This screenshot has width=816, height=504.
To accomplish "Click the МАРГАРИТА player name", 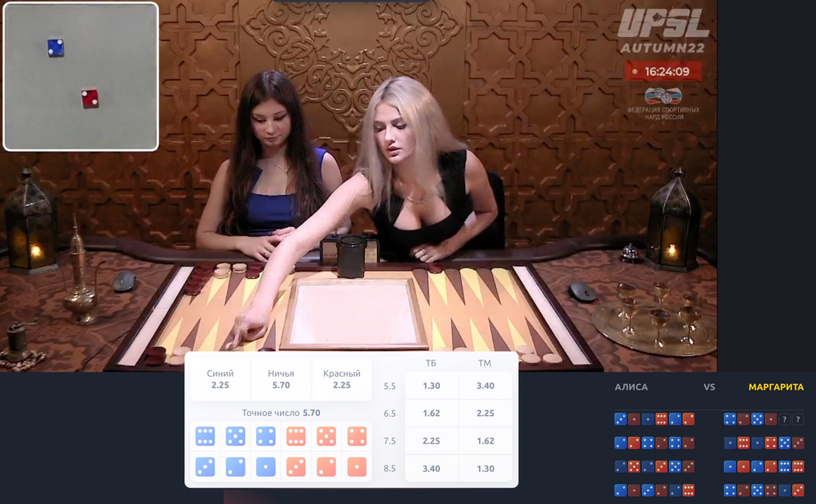I will pos(776,387).
